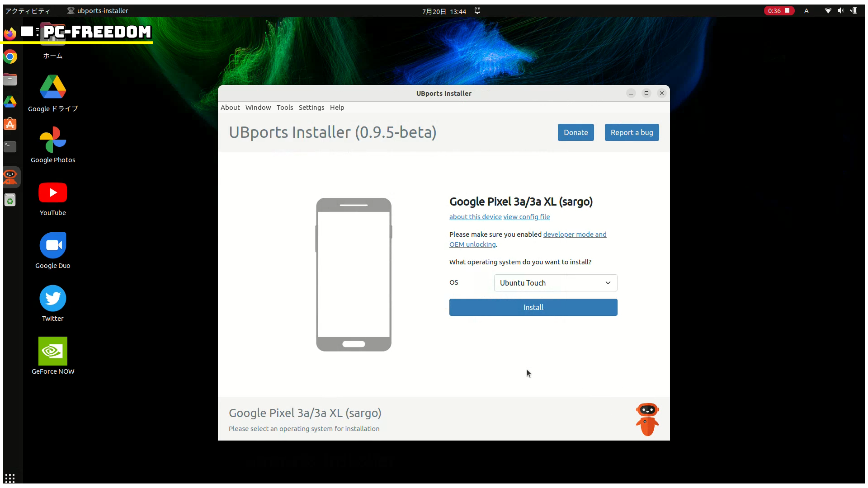Open the Help menu
Viewport: 868px width, 488px height.
point(337,108)
